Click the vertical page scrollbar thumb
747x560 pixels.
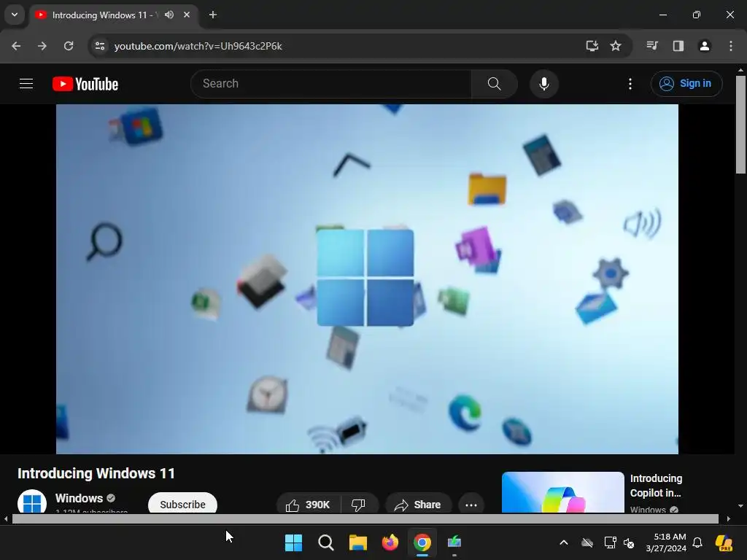(x=740, y=125)
